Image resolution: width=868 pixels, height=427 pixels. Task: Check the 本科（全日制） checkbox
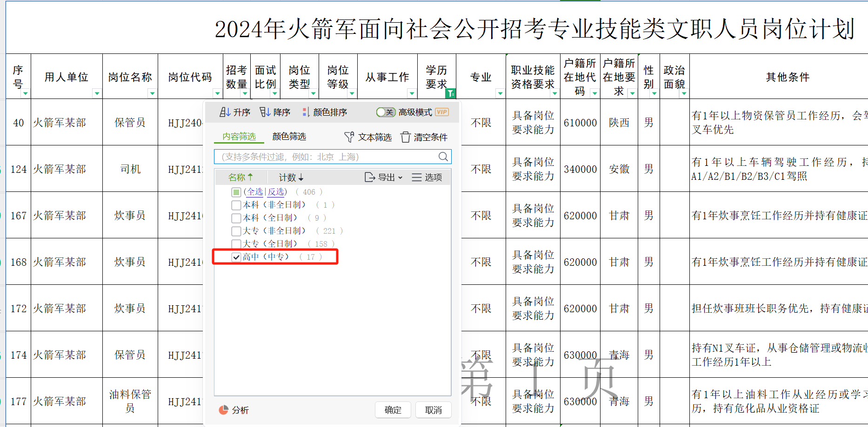tap(236, 218)
